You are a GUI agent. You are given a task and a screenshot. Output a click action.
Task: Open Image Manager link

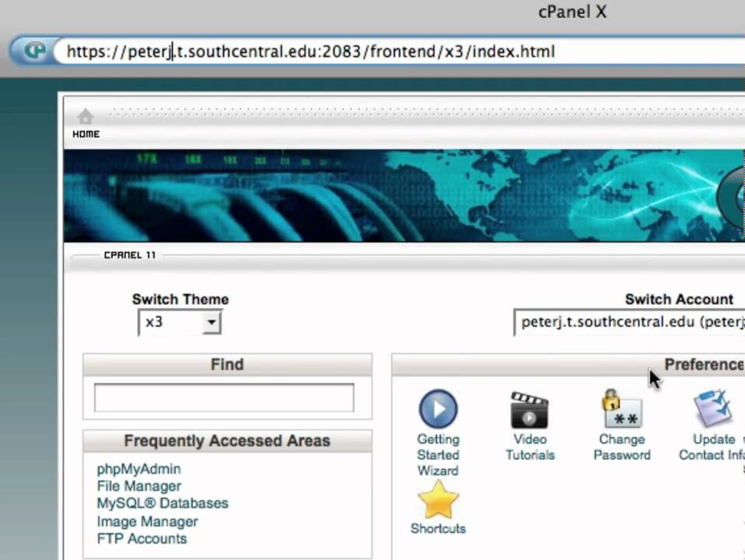pyautogui.click(x=147, y=521)
